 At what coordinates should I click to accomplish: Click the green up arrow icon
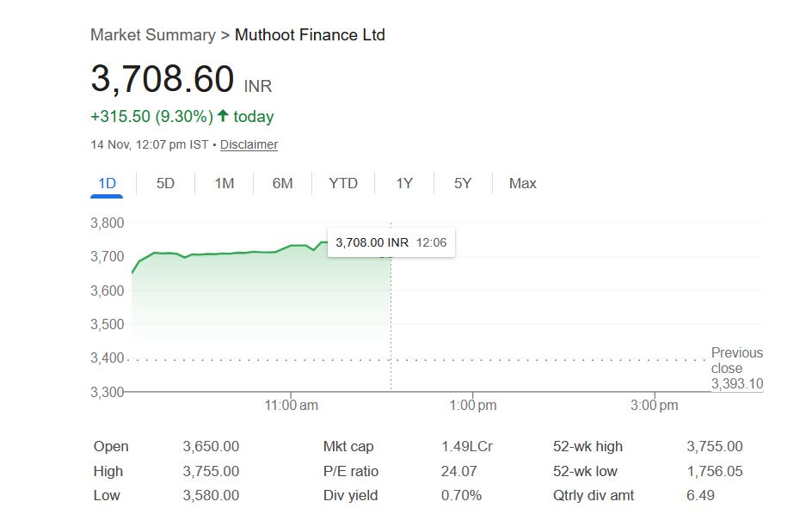click(x=223, y=116)
